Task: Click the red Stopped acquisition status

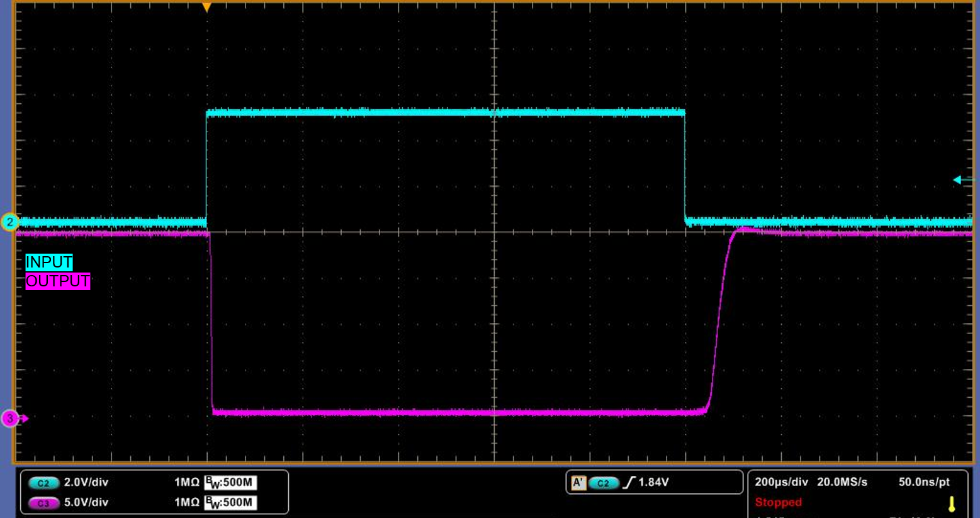Action: pos(778,502)
